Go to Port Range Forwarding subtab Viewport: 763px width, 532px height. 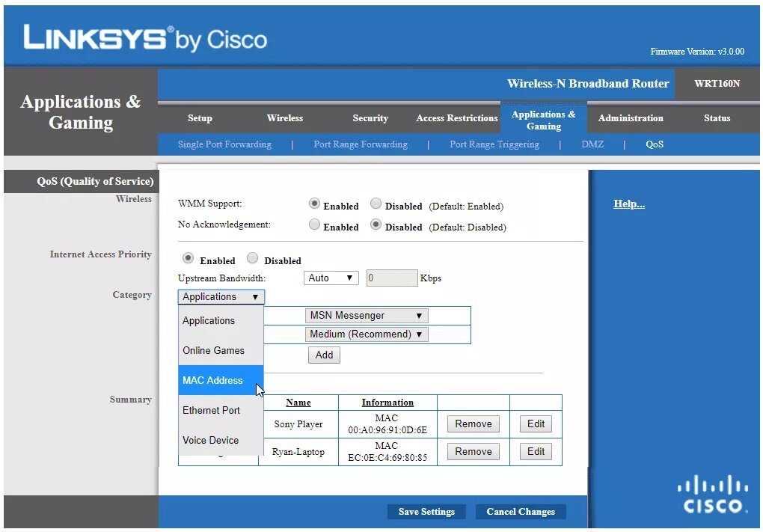(x=361, y=144)
